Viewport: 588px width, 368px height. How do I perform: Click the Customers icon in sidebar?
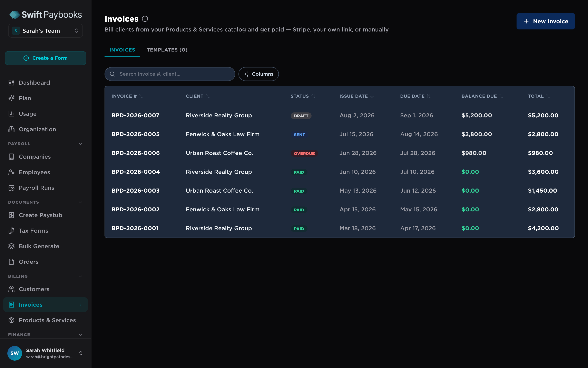[x=11, y=289]
